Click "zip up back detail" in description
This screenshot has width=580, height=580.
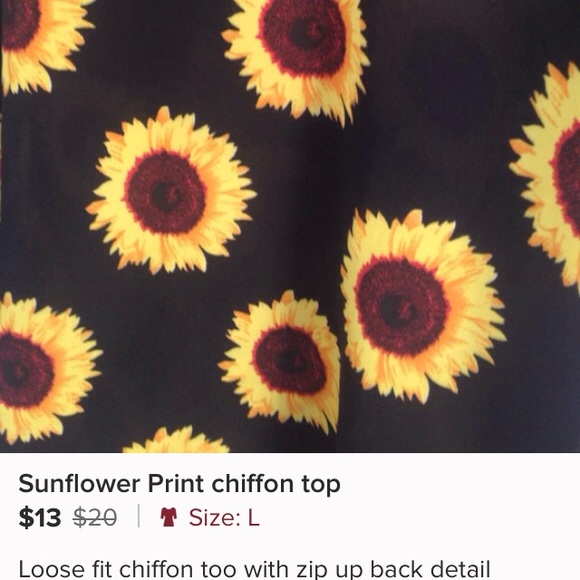click(389, 570)
